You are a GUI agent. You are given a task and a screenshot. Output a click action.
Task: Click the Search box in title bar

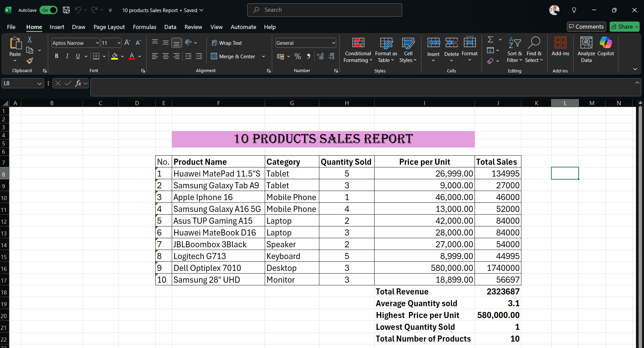[324, 10]
